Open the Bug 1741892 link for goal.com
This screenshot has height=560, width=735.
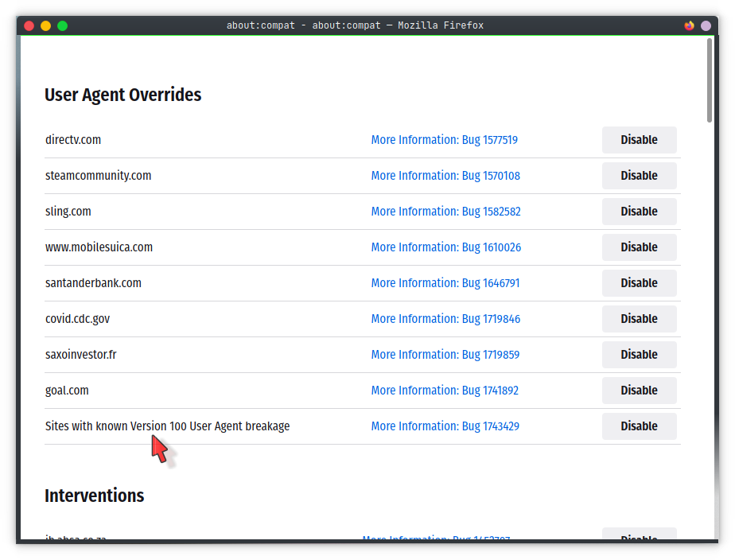point(445,391)
